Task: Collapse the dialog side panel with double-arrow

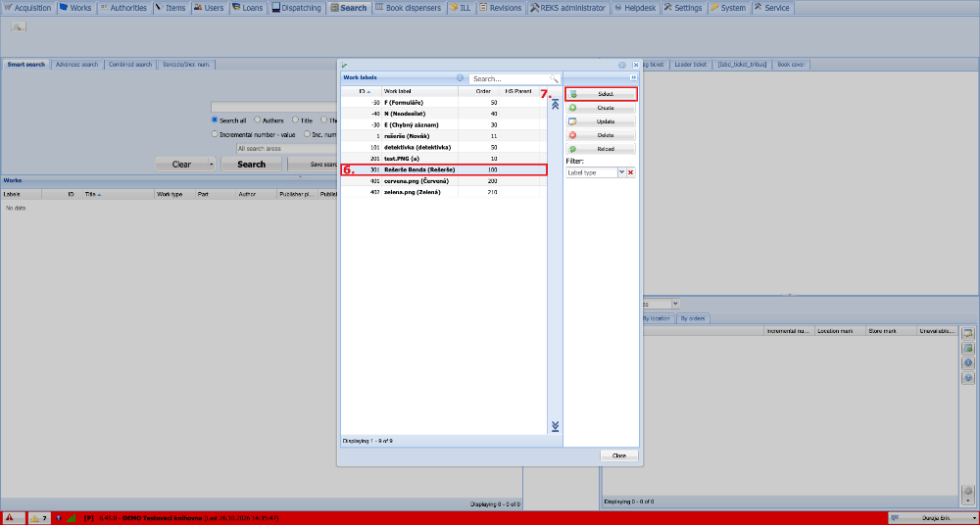Action: click(x=634, y=77)
